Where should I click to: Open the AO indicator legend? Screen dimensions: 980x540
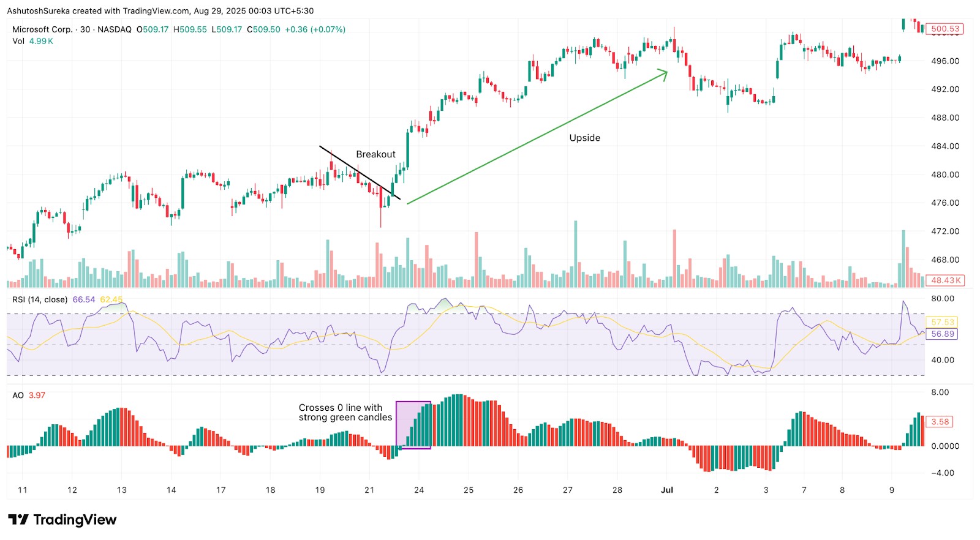point(18,396)
